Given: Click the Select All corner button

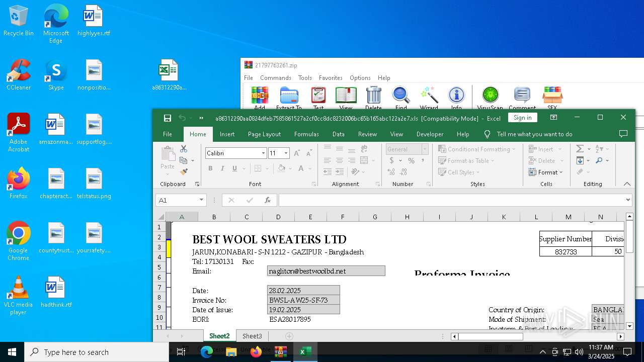Looking at the screenshot, I should [x=161, y=217].
